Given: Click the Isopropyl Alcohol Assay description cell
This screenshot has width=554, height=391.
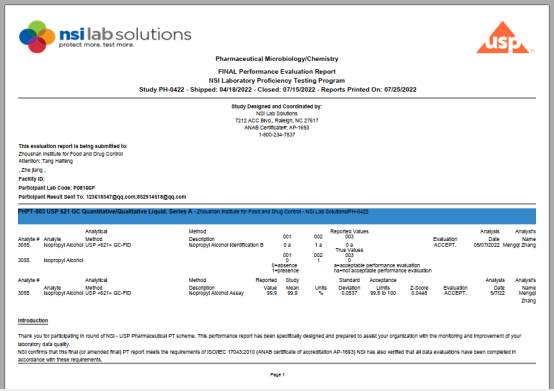Looking at the screenshot, I should 216,293.
